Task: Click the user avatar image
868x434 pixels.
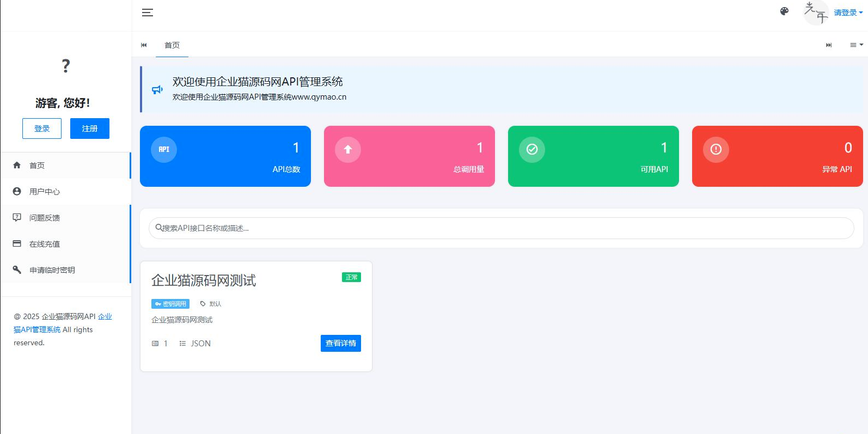Action: (816, 13)
